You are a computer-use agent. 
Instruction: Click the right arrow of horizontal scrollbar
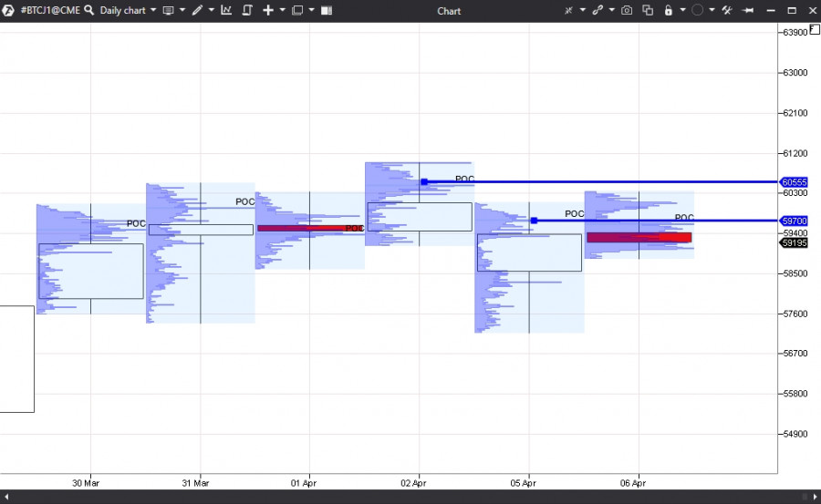(x=815, y=497)
